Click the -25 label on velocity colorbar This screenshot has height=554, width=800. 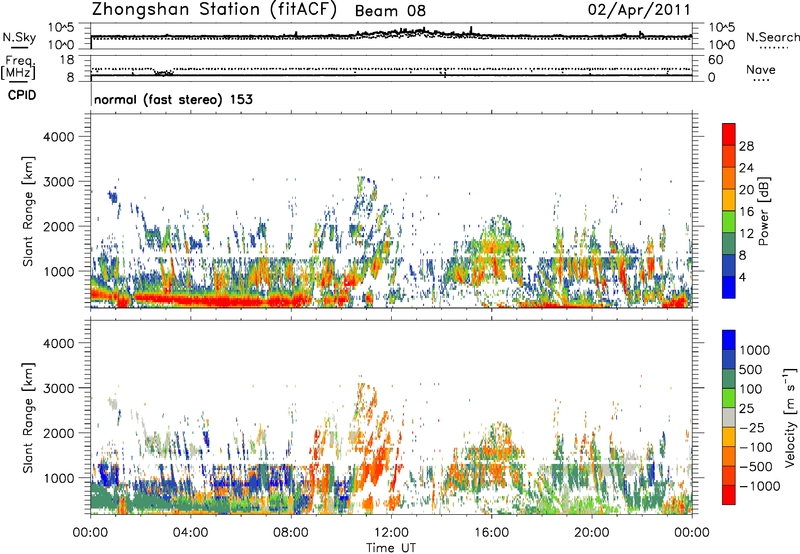pyautogui.click(x=752, y=428)
